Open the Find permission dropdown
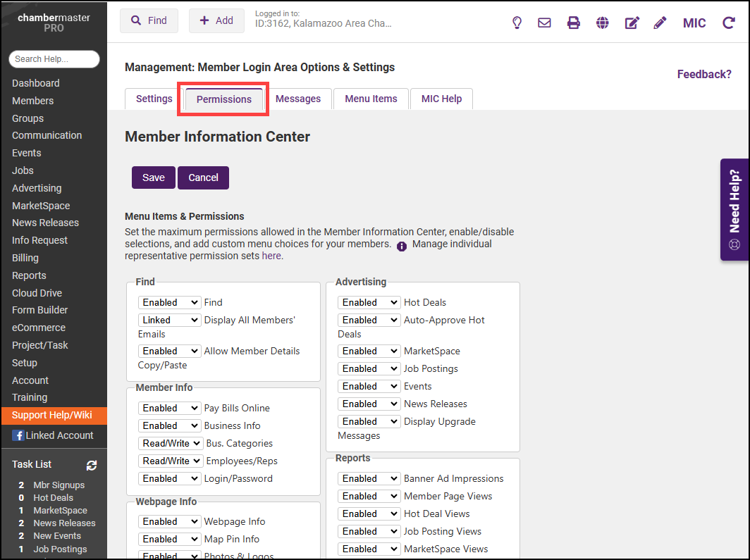The width and height of the screenshot is (750, 560). tap(170, 302)
